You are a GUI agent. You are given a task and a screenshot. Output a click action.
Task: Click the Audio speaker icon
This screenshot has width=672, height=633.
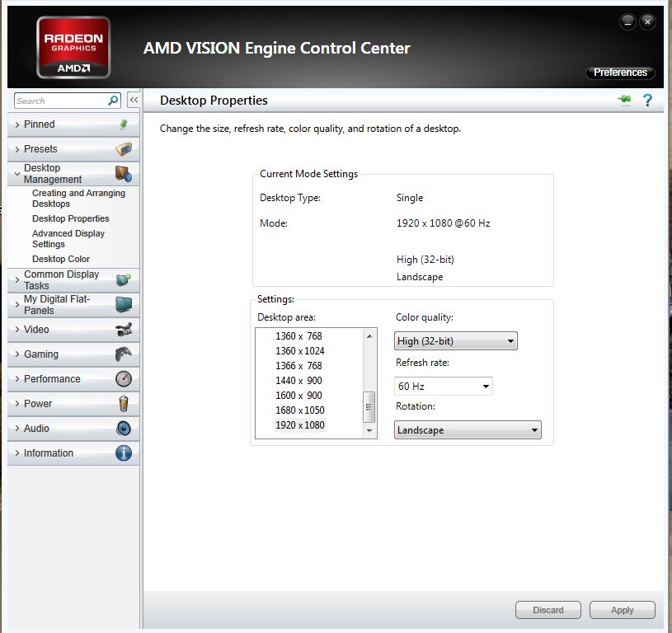[x=124, y=429]
